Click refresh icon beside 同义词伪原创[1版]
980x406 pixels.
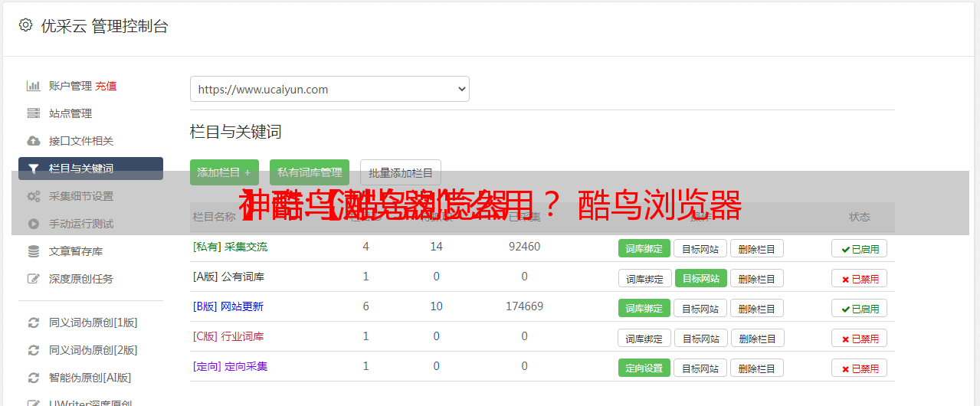coord(33,323)
